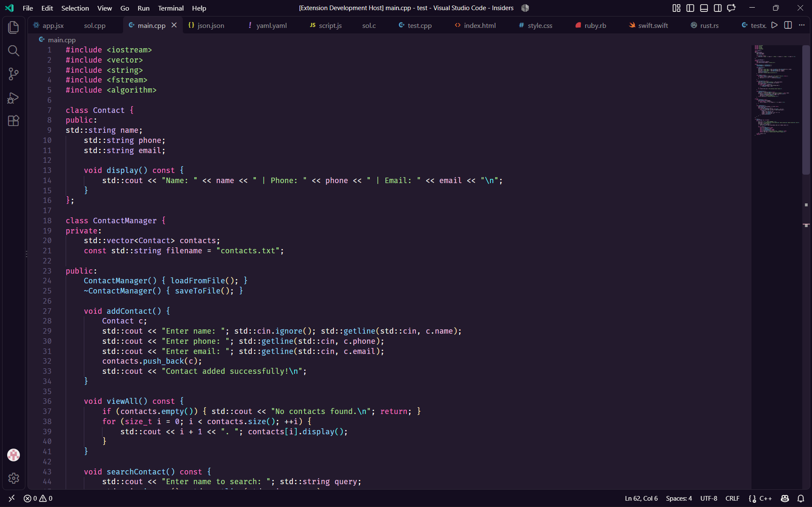Viewport: 812px width, 507px height.
Task: Change the CRLF end-of-line sequence
Action: click(x=732, y=498)
